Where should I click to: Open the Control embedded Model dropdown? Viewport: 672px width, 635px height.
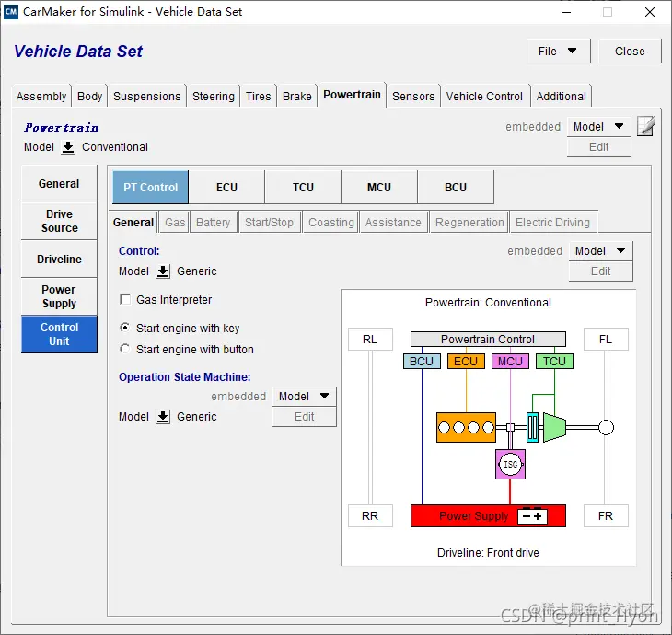tap(600, 251)
